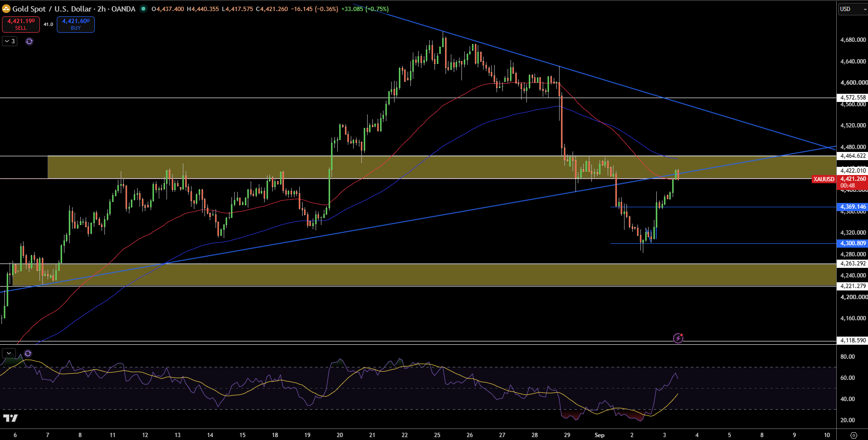Viewport: 868px width, 440px height.
Task: Click the 4,680.000 price scale label
Action: (853, 40)
